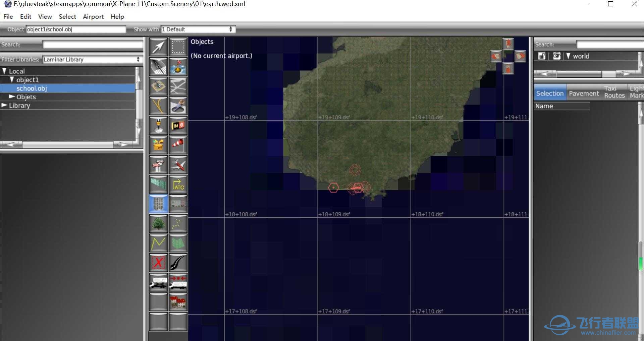Image resolution: width=644 pixels, height=341 pixels.
Task: Open the Select menu
Action: tap(67, 16)
